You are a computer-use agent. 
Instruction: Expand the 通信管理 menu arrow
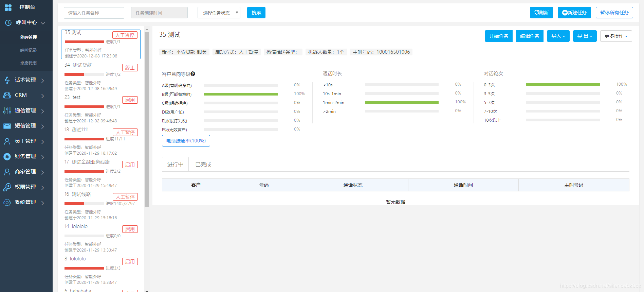point(43,111)
